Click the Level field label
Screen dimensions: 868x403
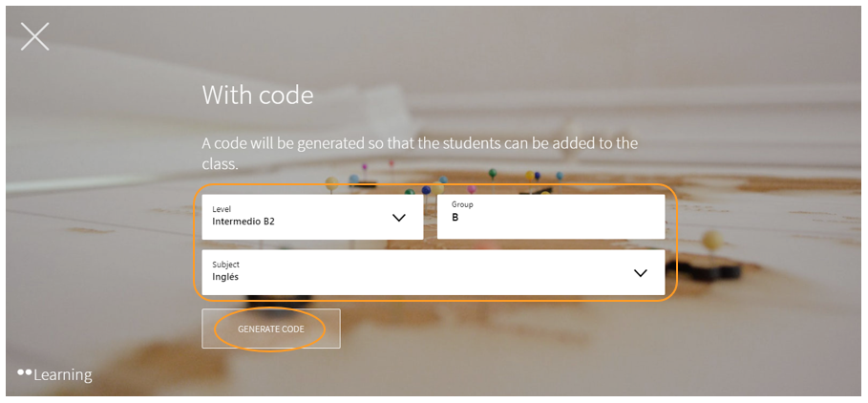(222, 208)
